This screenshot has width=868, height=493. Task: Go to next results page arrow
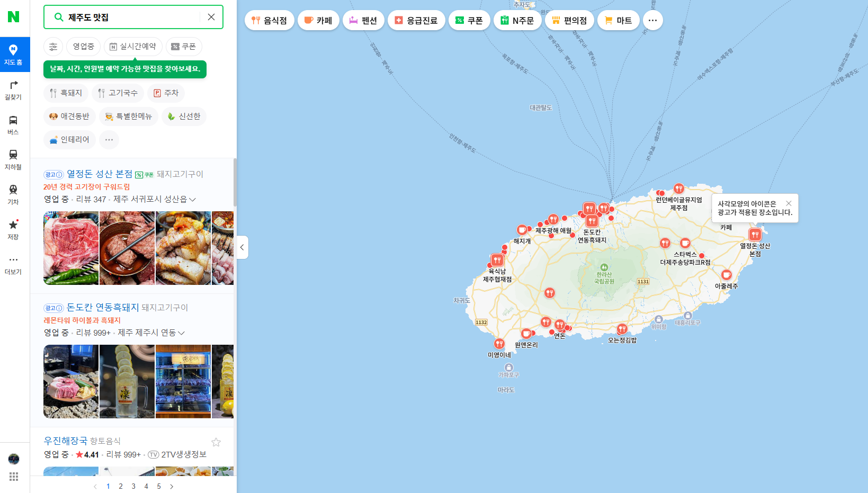click(x=172, y=486)
